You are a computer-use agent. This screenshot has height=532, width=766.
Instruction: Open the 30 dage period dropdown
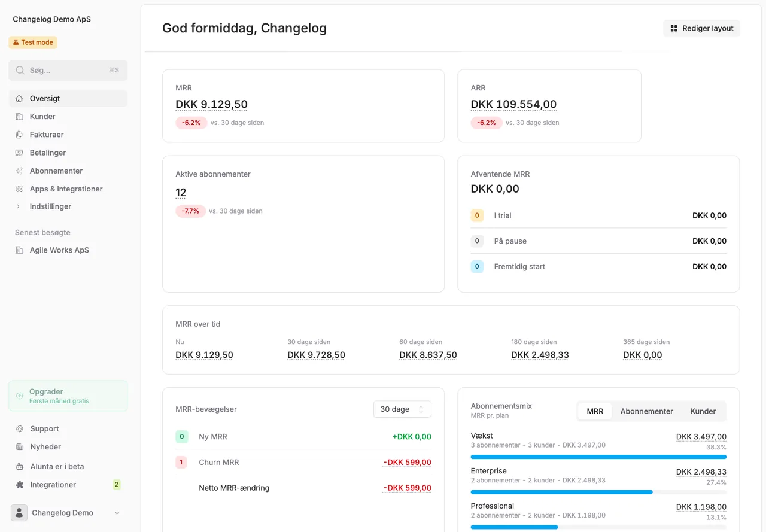click(402, 409)
